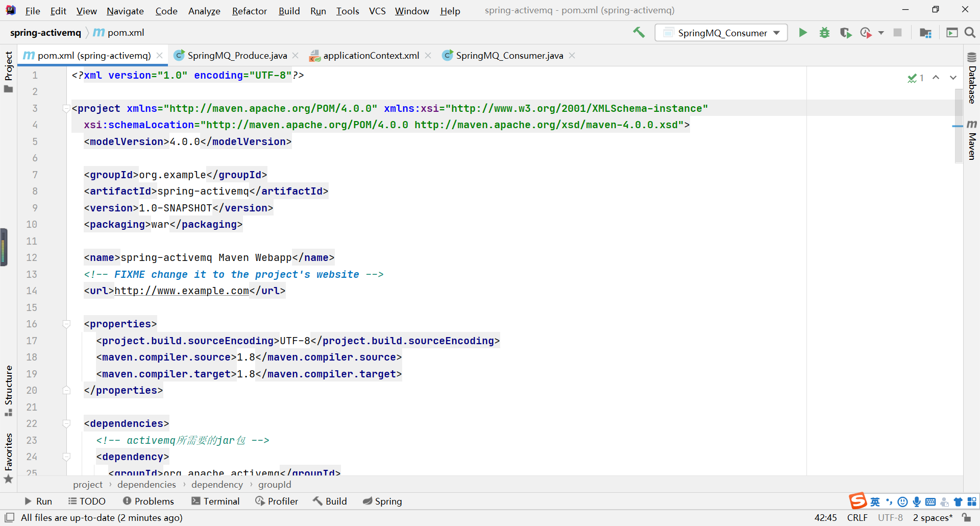The image size is (980, 526).
Task: Open the Maven tool window
Action: pyautogui.click(x=972, y=140)
